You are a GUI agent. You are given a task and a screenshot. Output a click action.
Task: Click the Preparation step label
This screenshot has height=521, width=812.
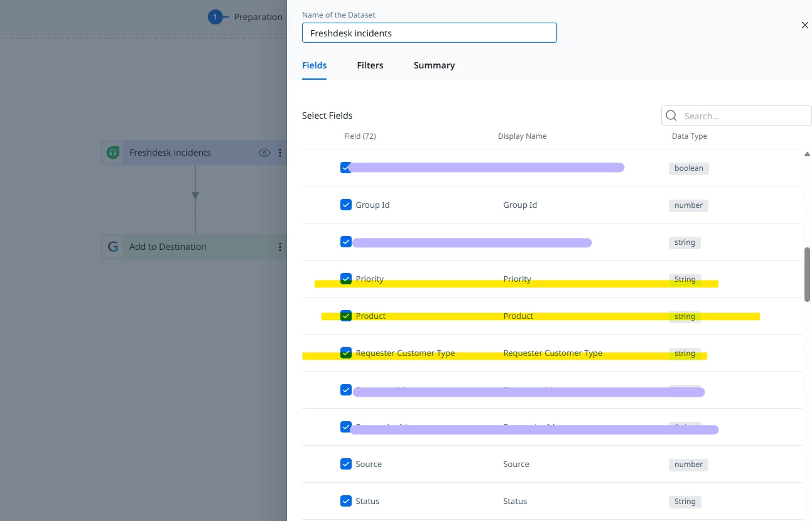258,17
